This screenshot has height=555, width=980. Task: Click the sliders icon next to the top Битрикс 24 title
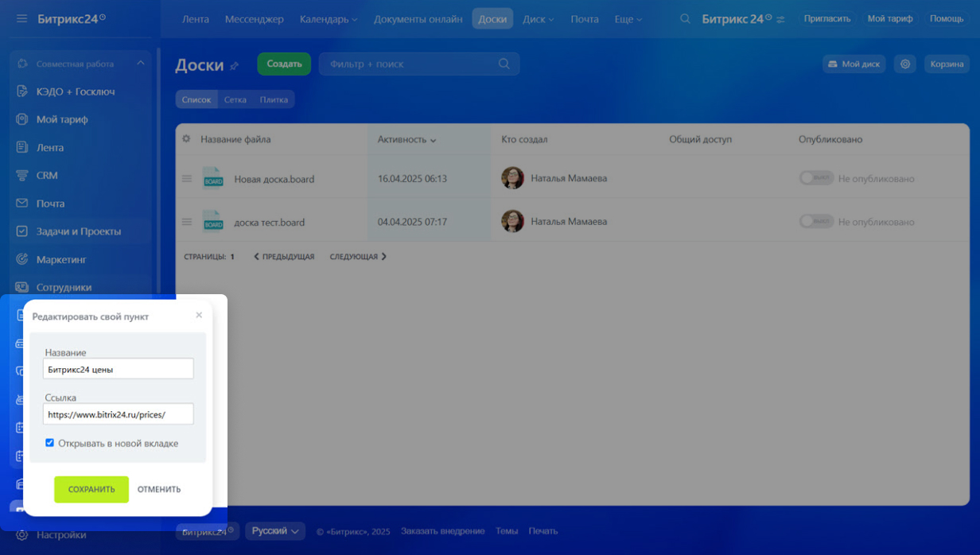780,19
